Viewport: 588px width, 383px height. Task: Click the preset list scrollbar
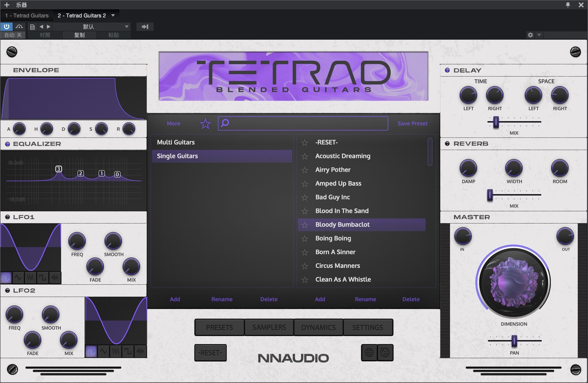click(x=430, y=152)
